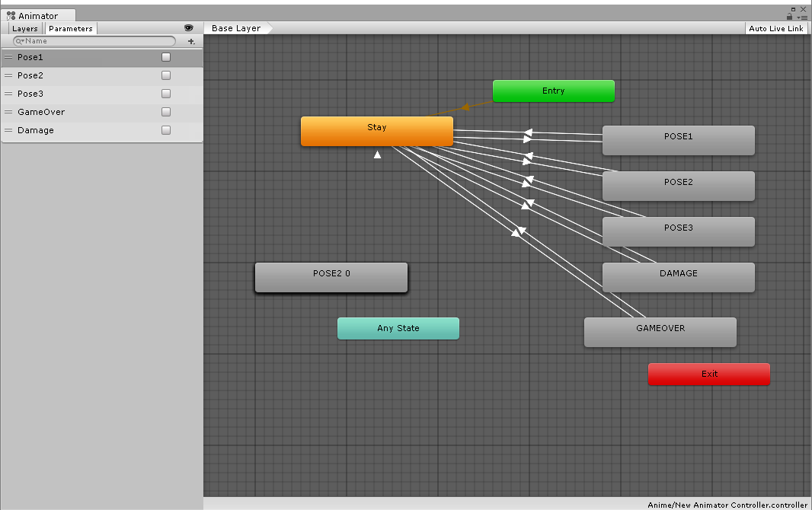Toggle the eye icon in the Parameters panel
The image size is (812, 510).
(x=188, y=28)
